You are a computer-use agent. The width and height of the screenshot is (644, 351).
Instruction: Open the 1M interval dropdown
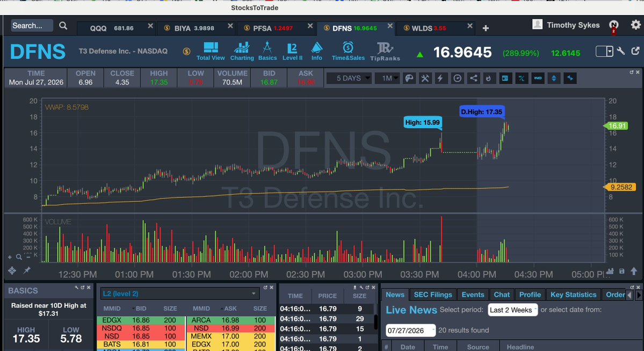387,78
